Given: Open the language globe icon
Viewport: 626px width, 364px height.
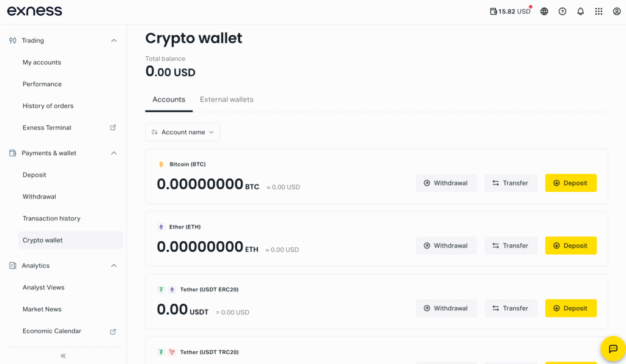Looking at the screenshot, I should coord(544,12).
